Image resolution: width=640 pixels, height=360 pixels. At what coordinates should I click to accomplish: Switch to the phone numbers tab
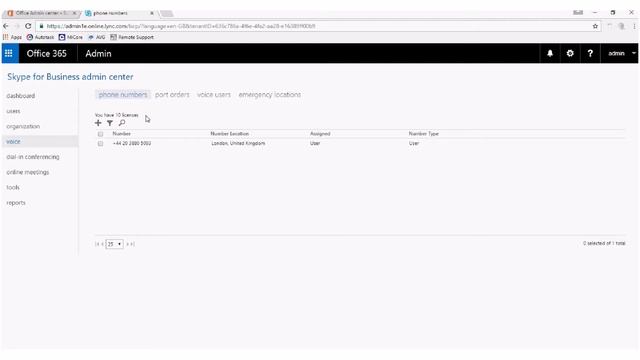click(123, 95)
